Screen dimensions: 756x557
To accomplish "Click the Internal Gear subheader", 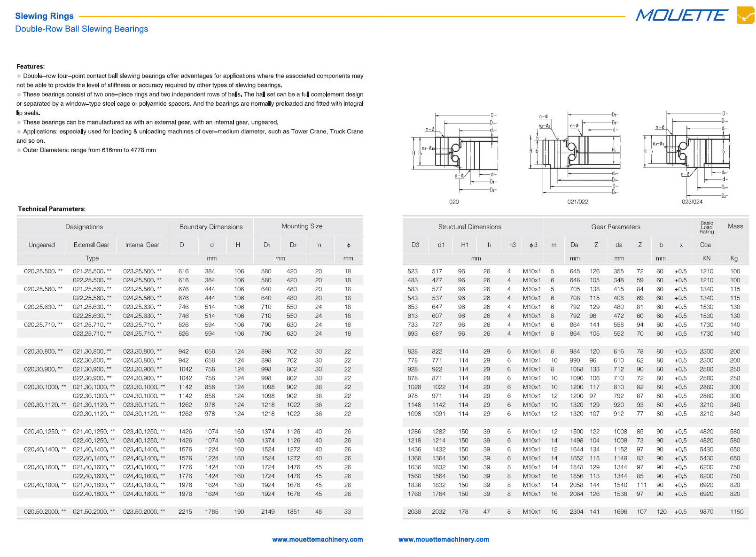I will [142, 245].
